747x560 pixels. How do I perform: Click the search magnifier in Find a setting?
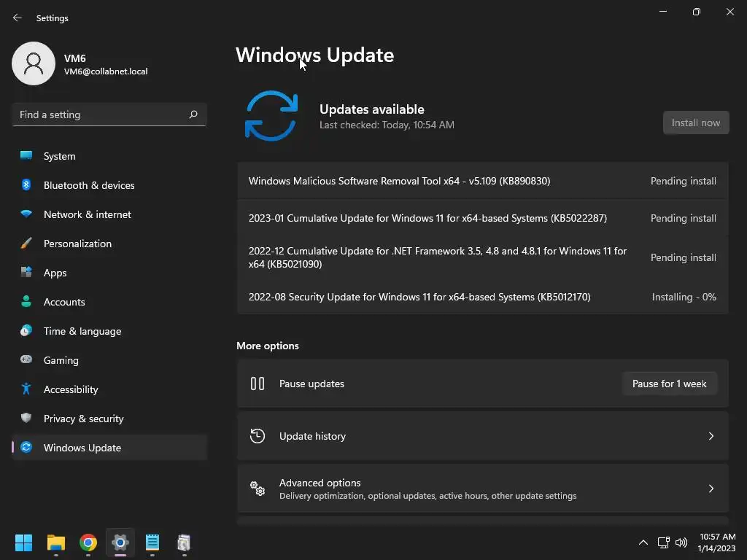[193, 114]
